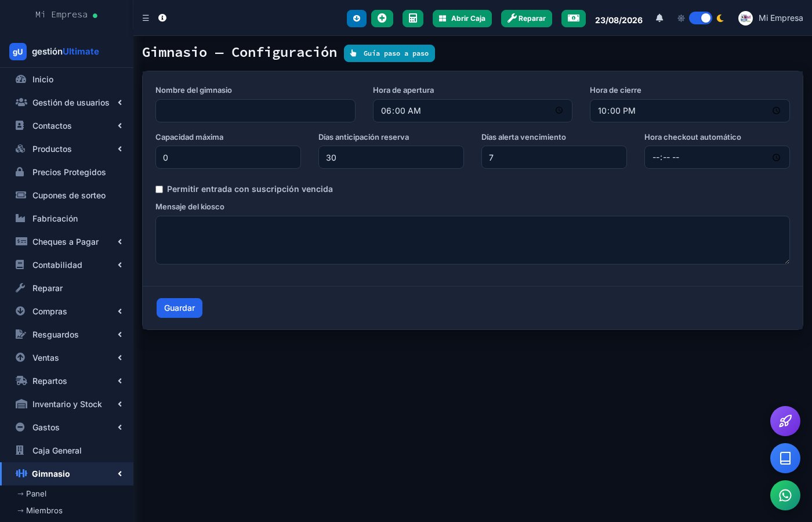Expand the Contactos menu
The height and width of the screenshot is (522, 812).
pyautogui.click(x=67, y=126)
